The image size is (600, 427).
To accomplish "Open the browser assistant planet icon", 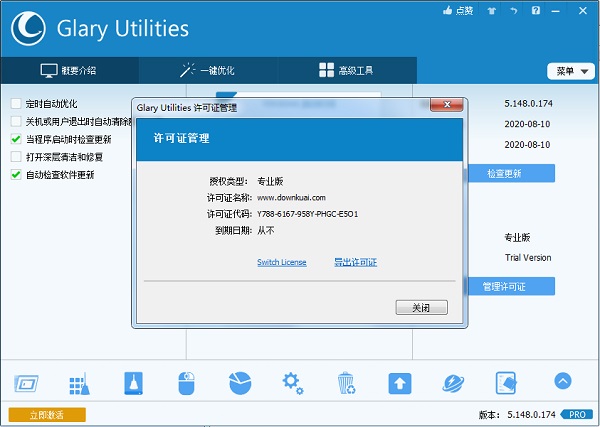I will tap(453, 383).
